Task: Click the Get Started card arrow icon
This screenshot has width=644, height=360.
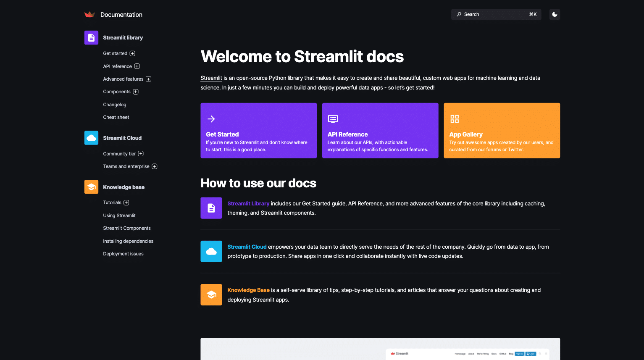Action: pyautogui.click(x=211, y=119)
